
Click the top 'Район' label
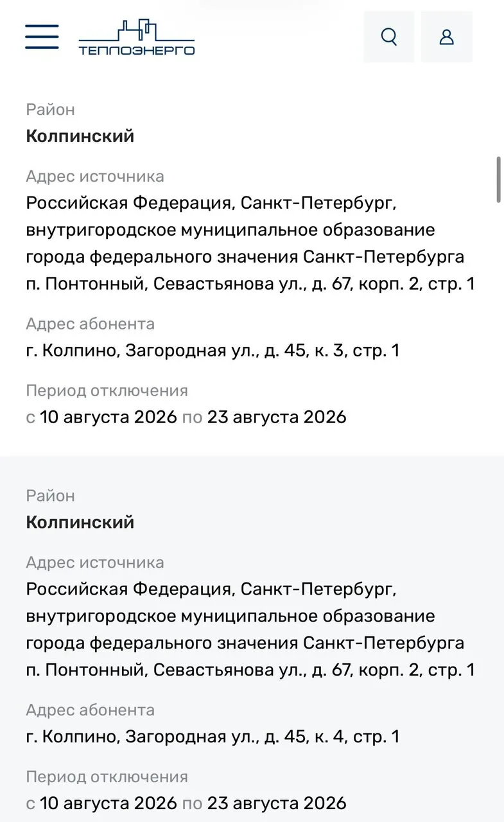pos(51,110)
